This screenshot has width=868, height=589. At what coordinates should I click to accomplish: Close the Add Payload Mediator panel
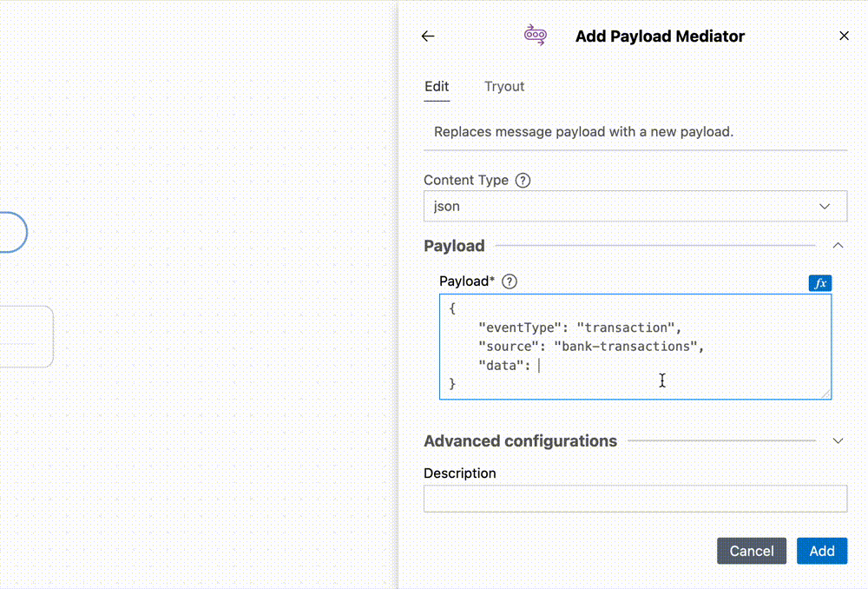click(844, 36)
